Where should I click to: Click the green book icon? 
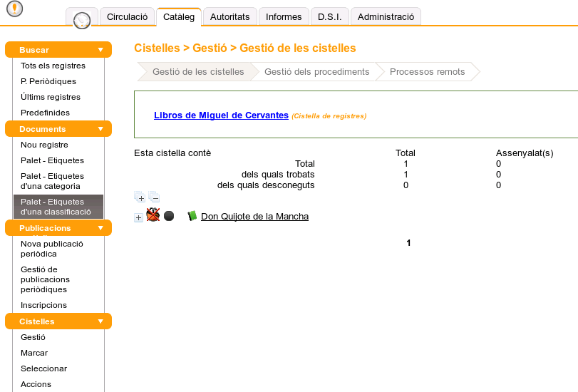[192, 216]
